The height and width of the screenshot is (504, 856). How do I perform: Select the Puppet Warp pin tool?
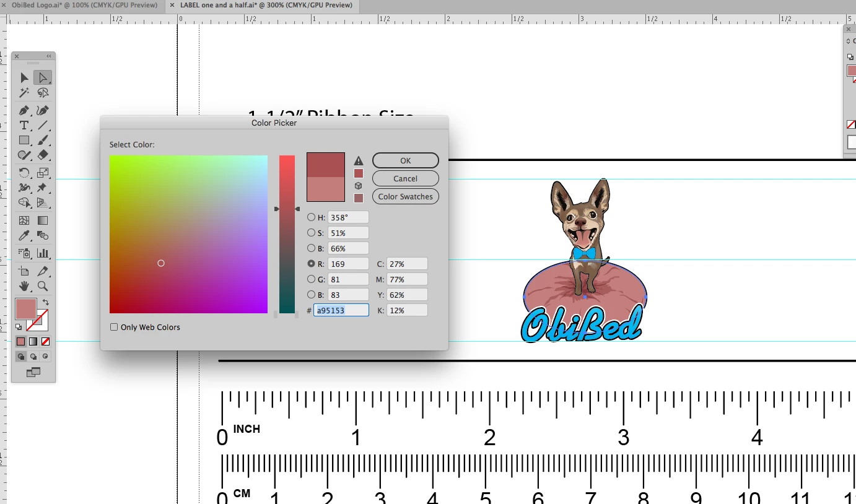pyautogui.click(x=43, y=188)
